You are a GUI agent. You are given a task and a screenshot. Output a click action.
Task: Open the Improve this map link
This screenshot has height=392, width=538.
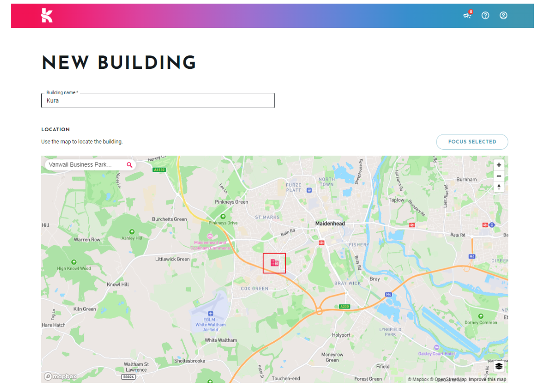pos(487,379)
